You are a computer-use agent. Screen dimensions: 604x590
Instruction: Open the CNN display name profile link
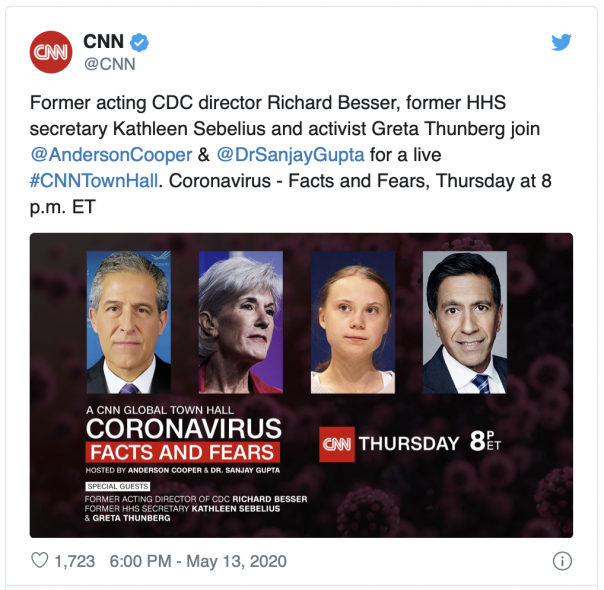[103, 42]
